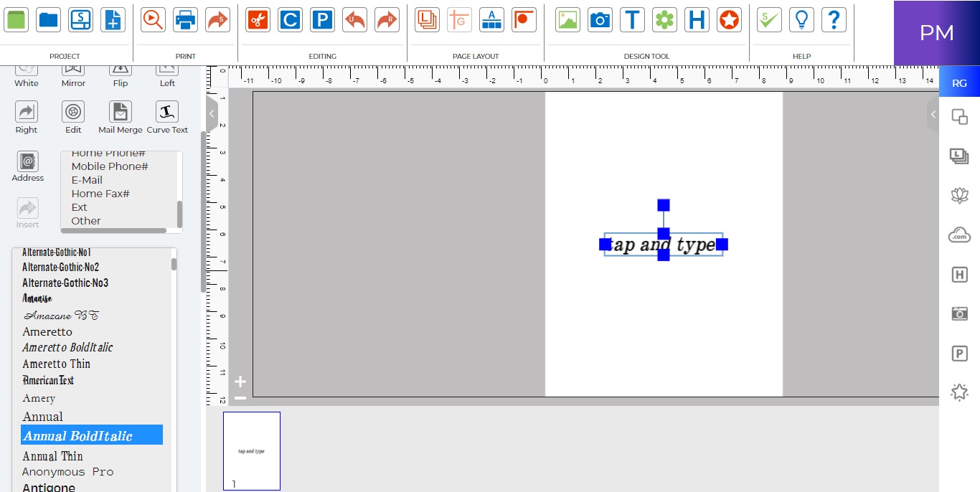Open the Mail Merge tool
This screenshot has height=492, width=980.
[121, 112]
